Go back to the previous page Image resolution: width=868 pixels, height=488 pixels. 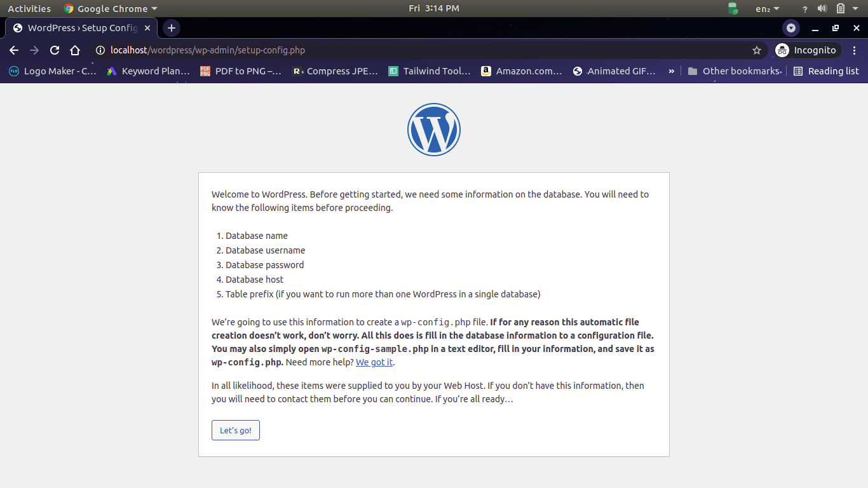(14, 50)
